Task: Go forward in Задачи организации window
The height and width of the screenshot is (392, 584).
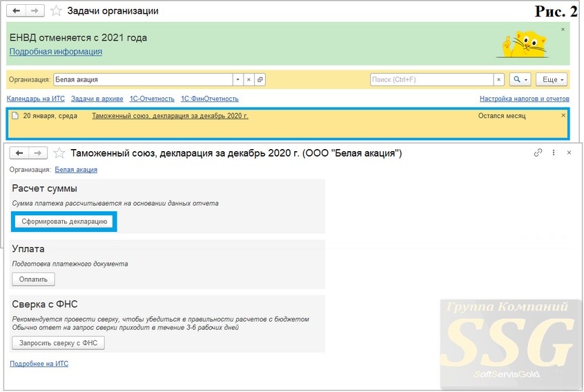Action: click(x=35, y=11)
